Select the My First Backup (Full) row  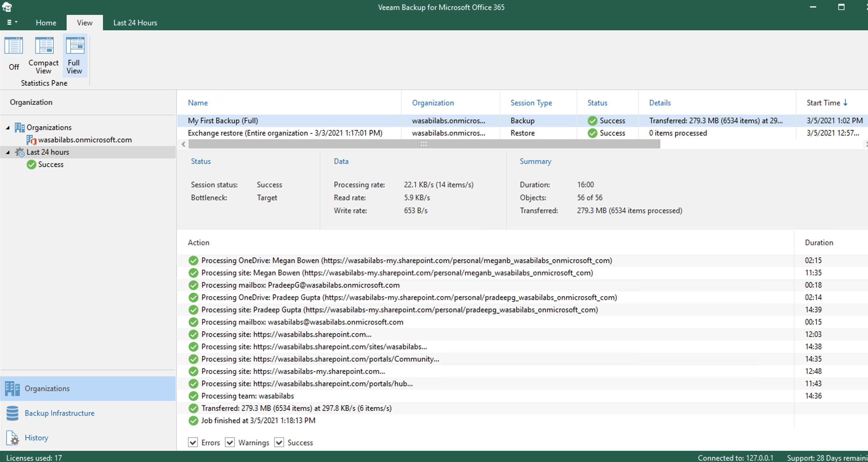[x=523, y=121]
